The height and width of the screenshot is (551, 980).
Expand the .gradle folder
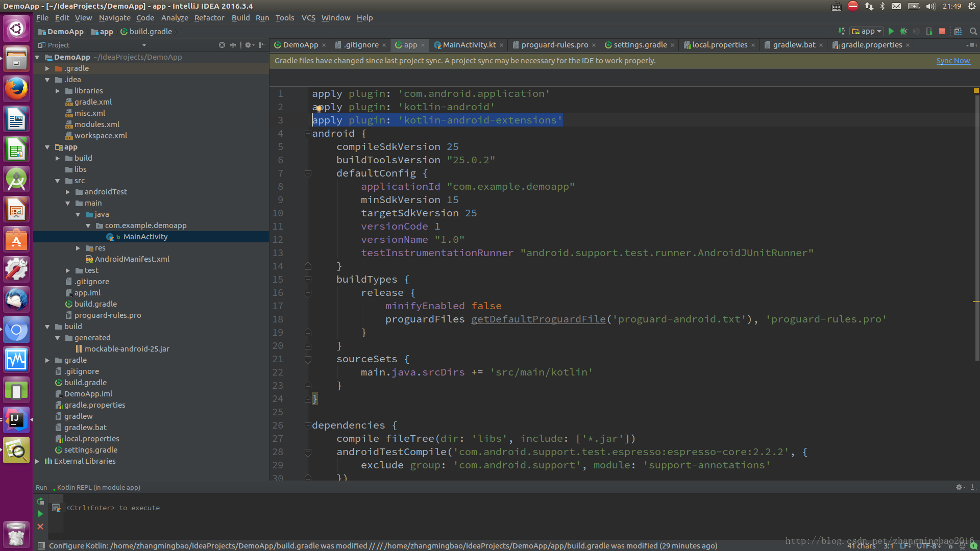point(47,68)
